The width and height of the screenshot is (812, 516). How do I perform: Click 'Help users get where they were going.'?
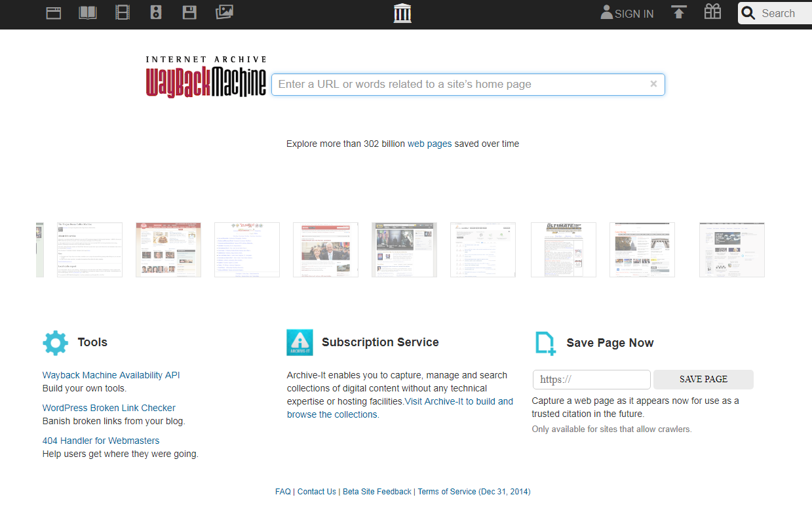(x=121, y=454)
